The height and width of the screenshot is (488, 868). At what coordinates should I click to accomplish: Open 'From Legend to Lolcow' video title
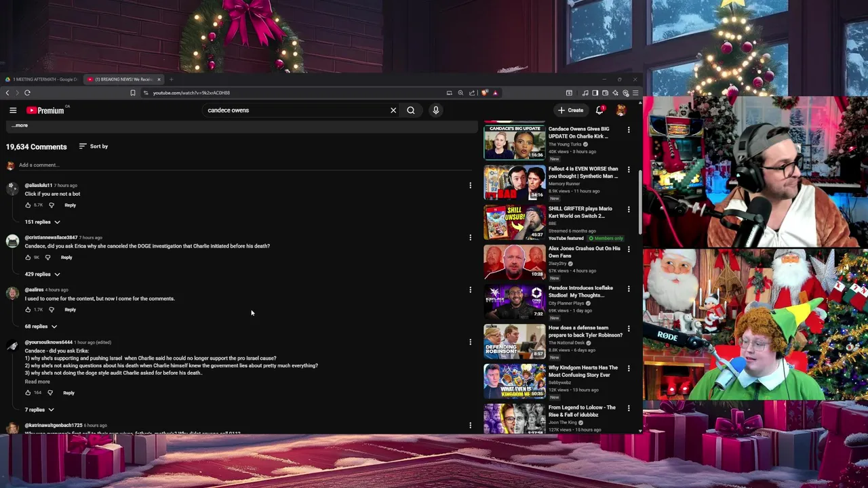(x=582, y=411)
